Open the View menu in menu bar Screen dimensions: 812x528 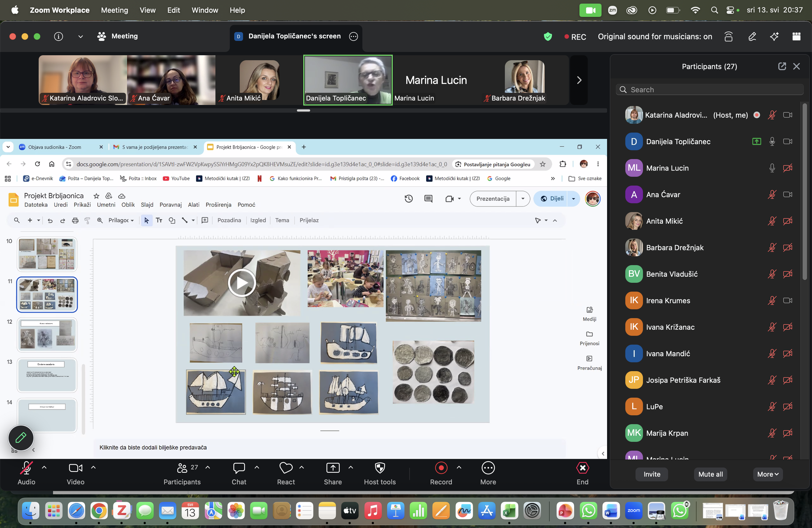coord(147,10)
